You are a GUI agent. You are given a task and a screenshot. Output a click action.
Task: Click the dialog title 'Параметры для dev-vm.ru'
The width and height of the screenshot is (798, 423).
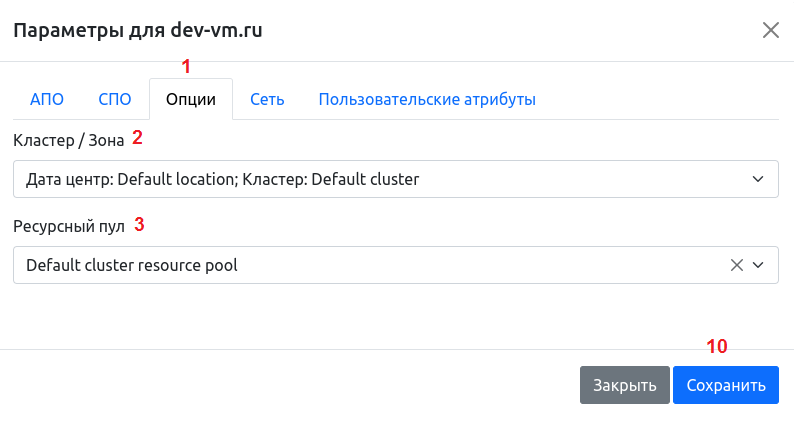point(137,31)
